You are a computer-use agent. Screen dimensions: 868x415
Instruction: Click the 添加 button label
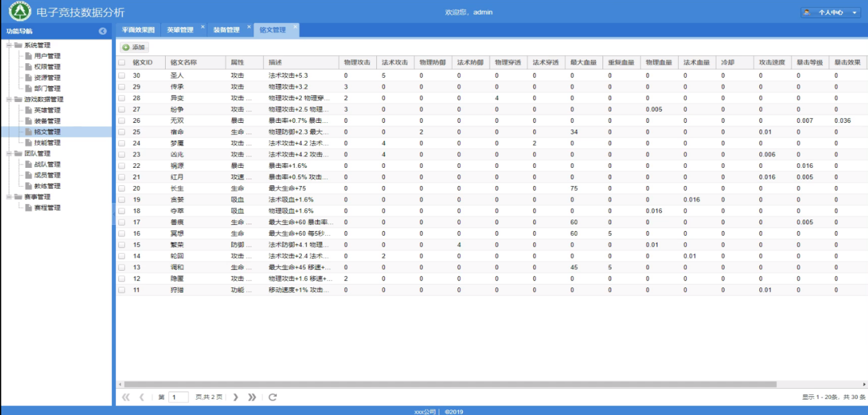coord(138,48)
